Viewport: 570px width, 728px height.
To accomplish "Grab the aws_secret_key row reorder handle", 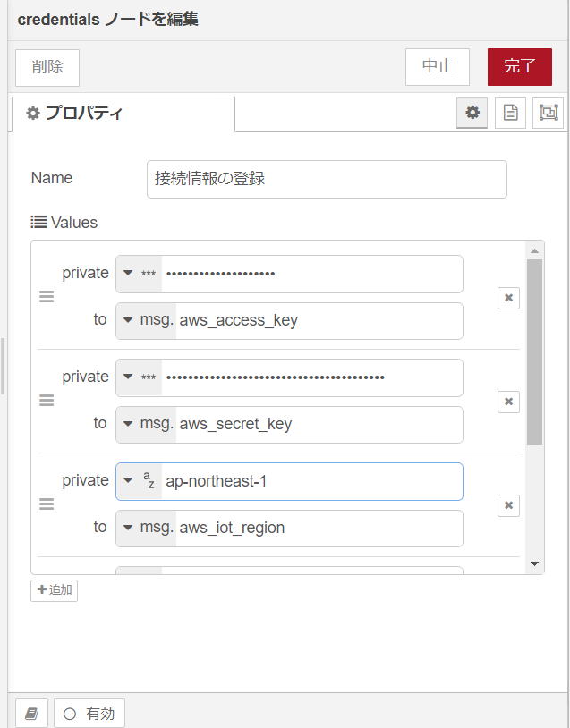I will pyautogui.click(x=47, y=400).
